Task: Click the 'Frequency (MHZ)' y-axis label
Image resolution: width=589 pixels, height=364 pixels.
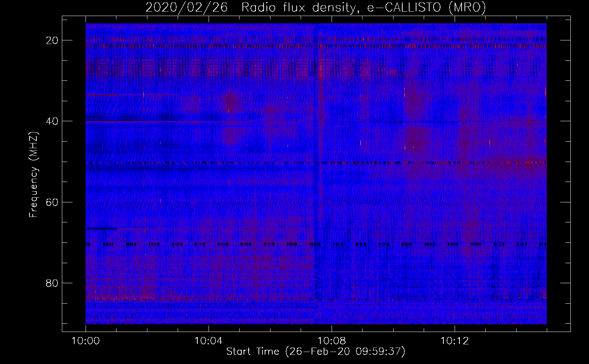Action: pos(33,175)
